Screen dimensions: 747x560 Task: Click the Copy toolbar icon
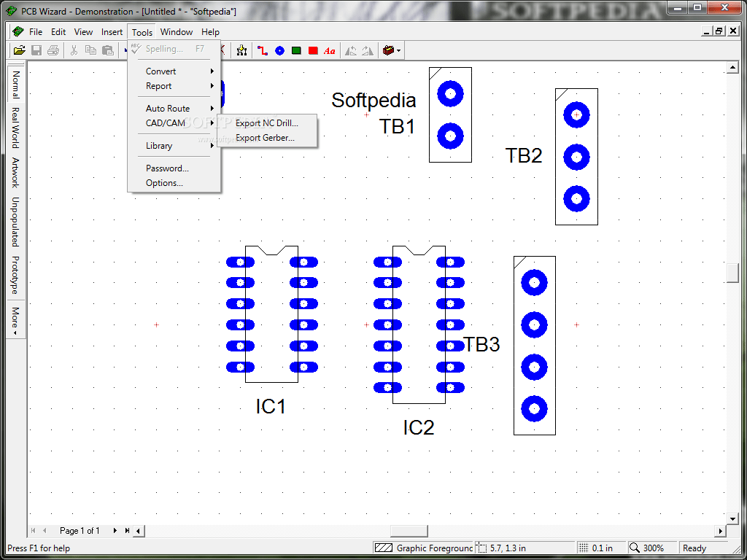pyautogui.click(x=90, y=50)
